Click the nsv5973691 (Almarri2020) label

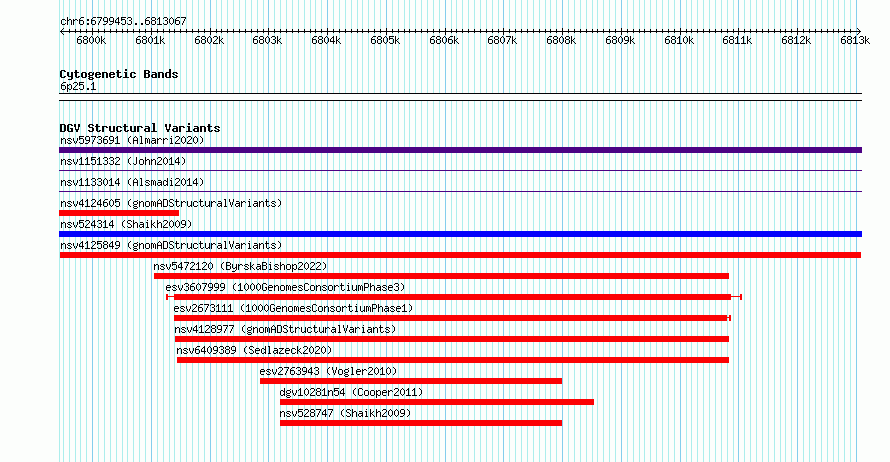132,140
